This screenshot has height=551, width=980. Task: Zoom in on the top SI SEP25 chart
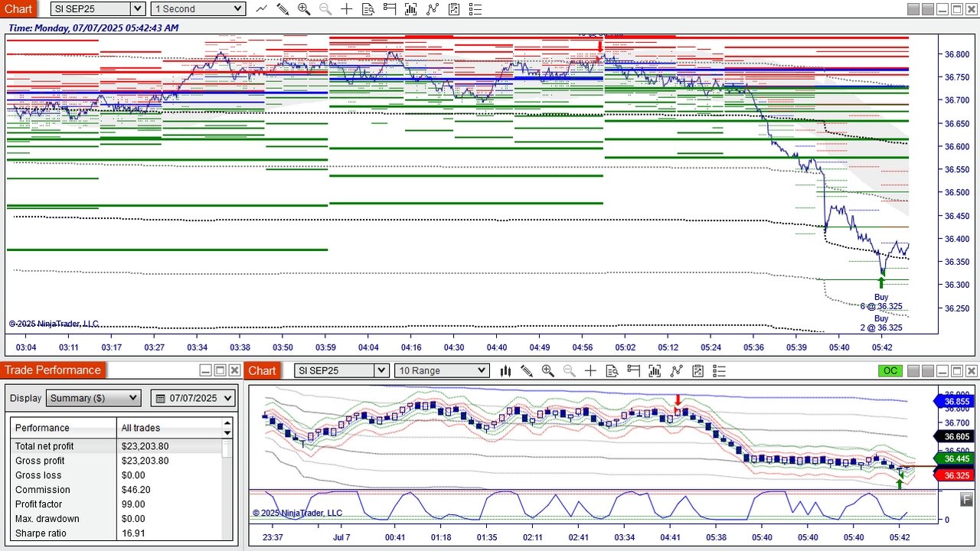coord(304,9)
